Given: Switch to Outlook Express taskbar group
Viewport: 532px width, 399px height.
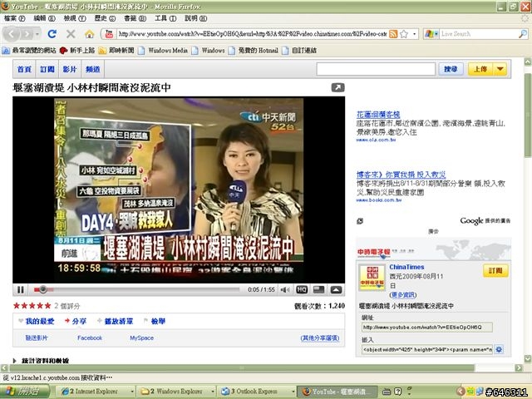Looking at the screenshot, I should click(x=257, y=392).
